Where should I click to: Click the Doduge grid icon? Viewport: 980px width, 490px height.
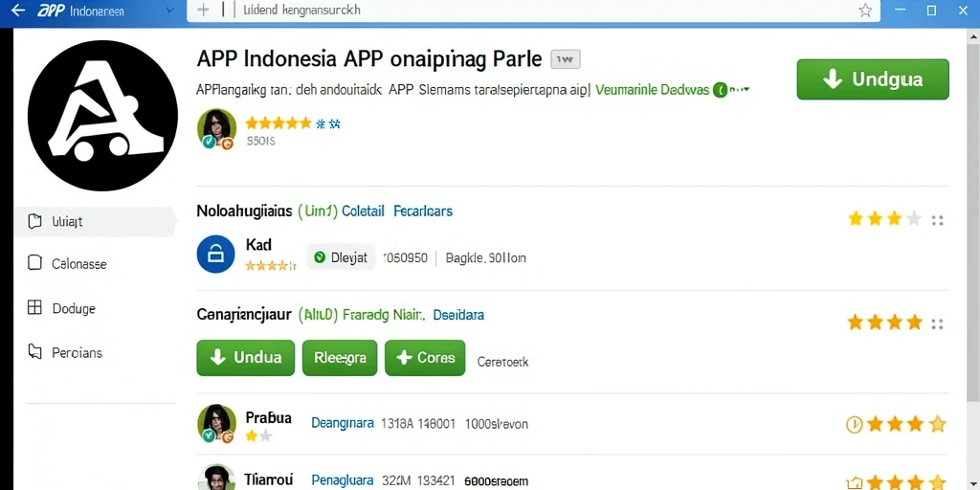(x=35, y=307)
